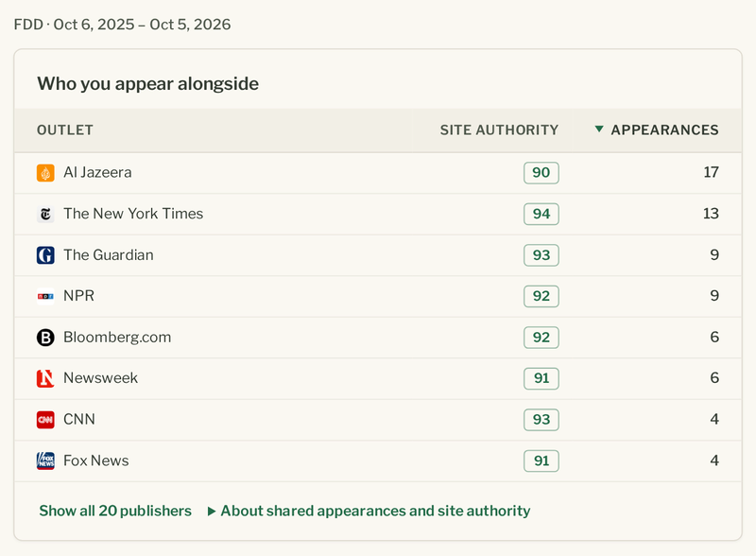Click the Bloomberg.com logo icon
The image size is (756, 556).
point(45,338)
